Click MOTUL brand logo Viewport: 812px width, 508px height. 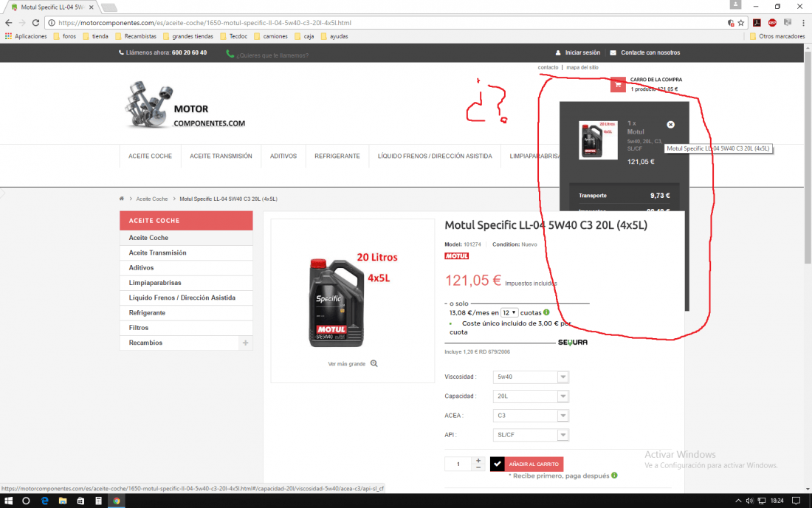click(456, 255)
